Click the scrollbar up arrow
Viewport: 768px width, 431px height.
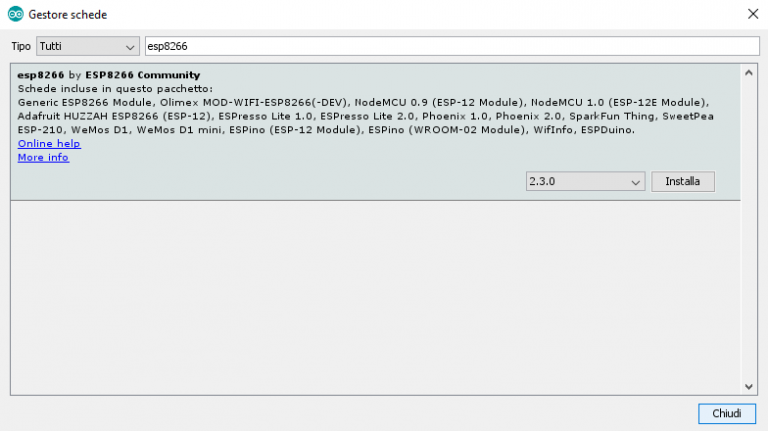749,73
